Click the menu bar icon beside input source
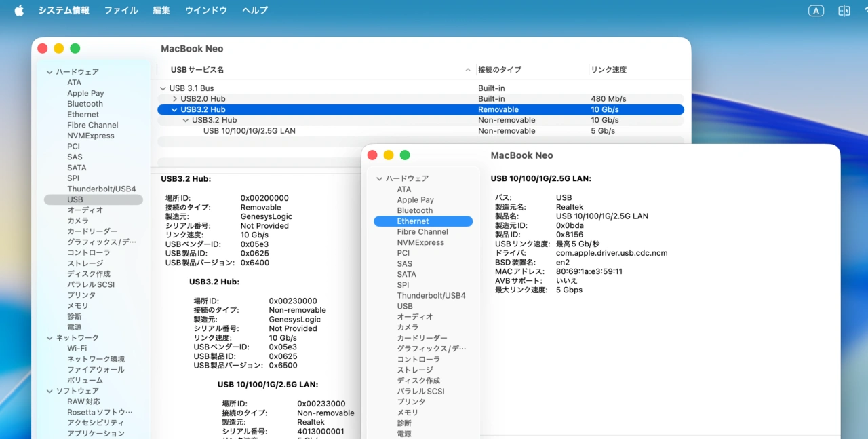This screenshot has width=868, height=439. coord(844,10)
